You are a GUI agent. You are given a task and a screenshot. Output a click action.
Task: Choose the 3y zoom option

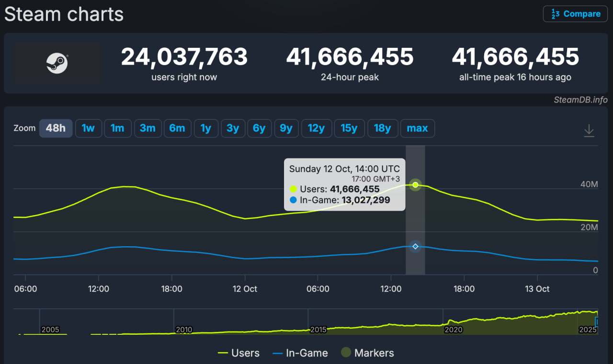point(233,128)
